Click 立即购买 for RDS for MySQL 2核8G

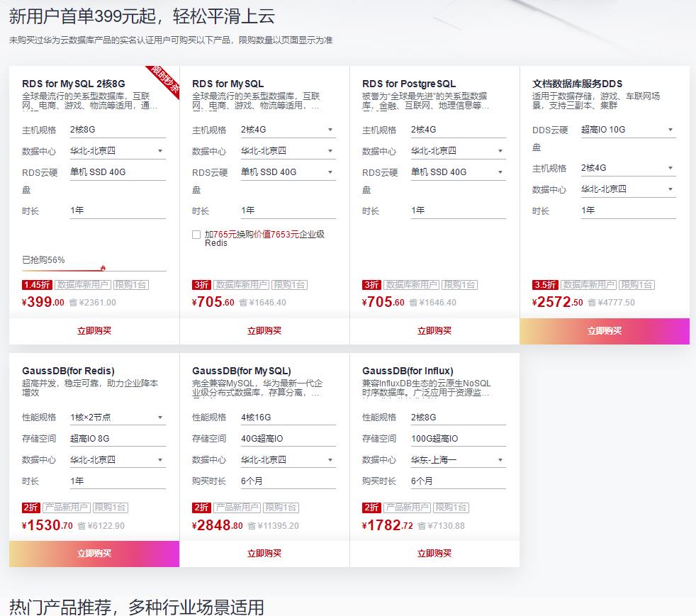(94, 330)
